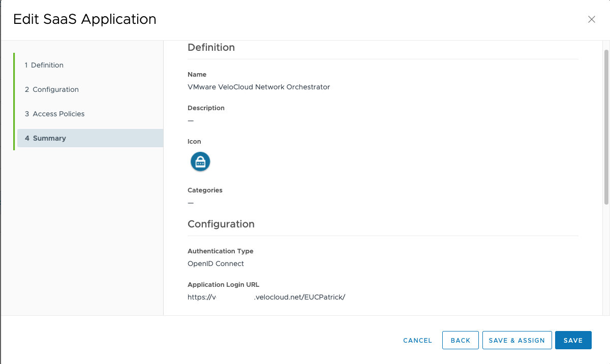Open the velocloud.net Application Login URL
The height and width of the screenshot is (364, 610).
pos(266,297)
